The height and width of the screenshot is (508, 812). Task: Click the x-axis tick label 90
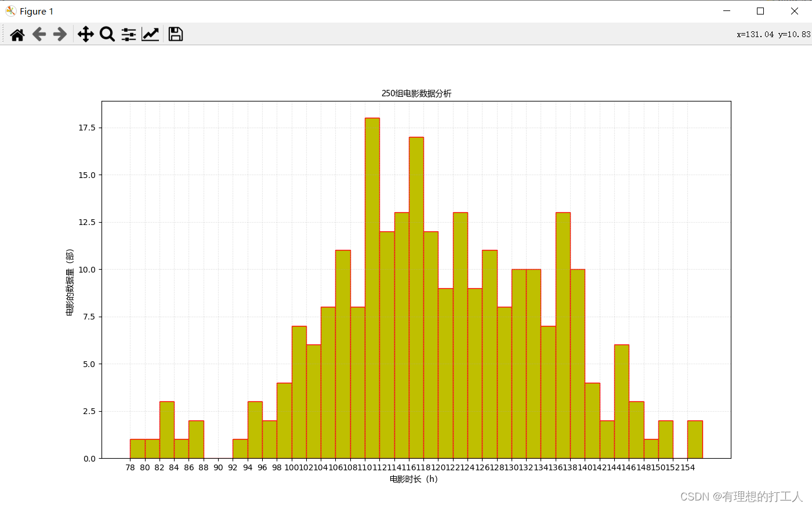218,467
